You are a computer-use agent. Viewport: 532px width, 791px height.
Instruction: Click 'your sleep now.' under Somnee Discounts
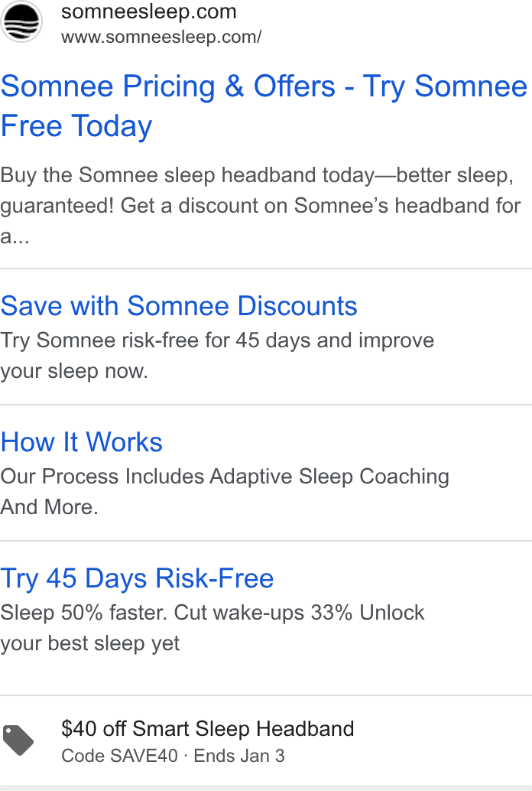point(74,371)
